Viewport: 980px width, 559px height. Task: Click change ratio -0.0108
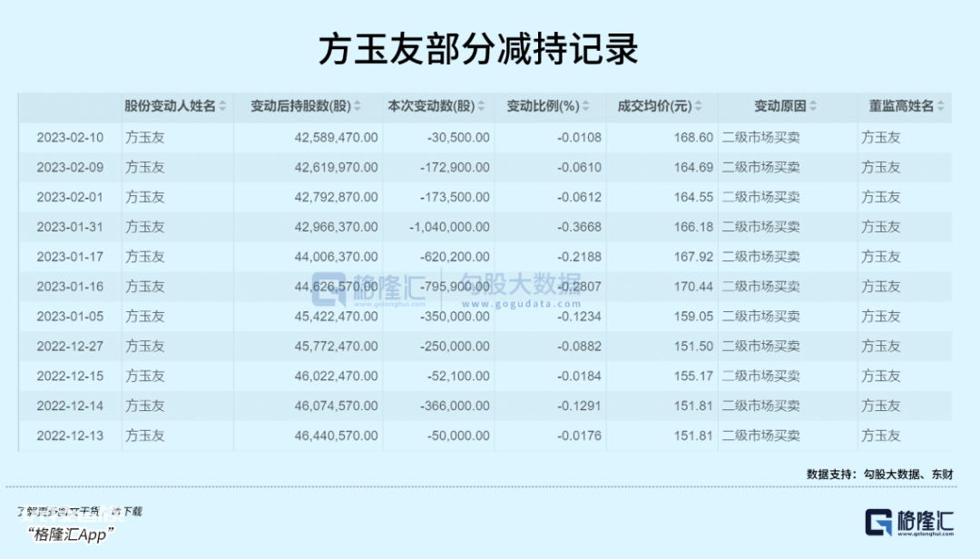tap(579, 138)
